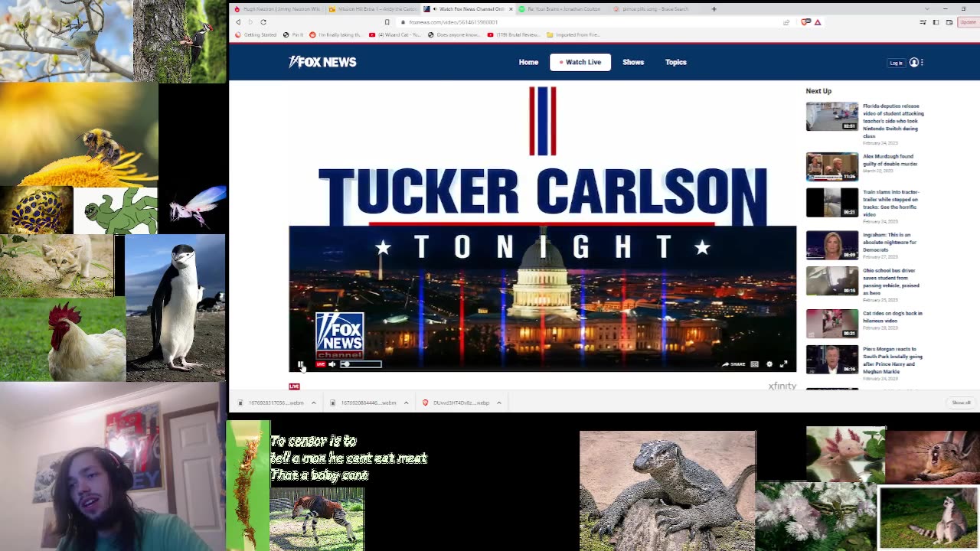Open the Does anyone know bookmark
The width and height of the screenshot is (980, 551).
point(453,34)
